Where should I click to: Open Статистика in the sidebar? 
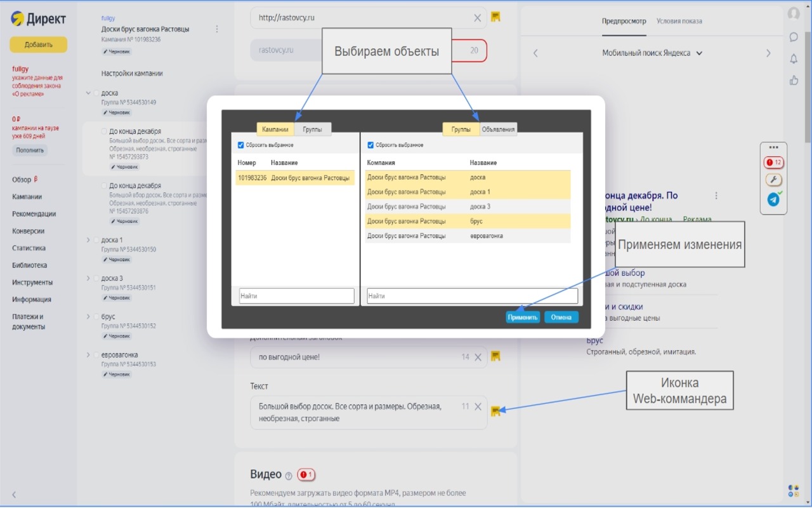tap(29, 248)
